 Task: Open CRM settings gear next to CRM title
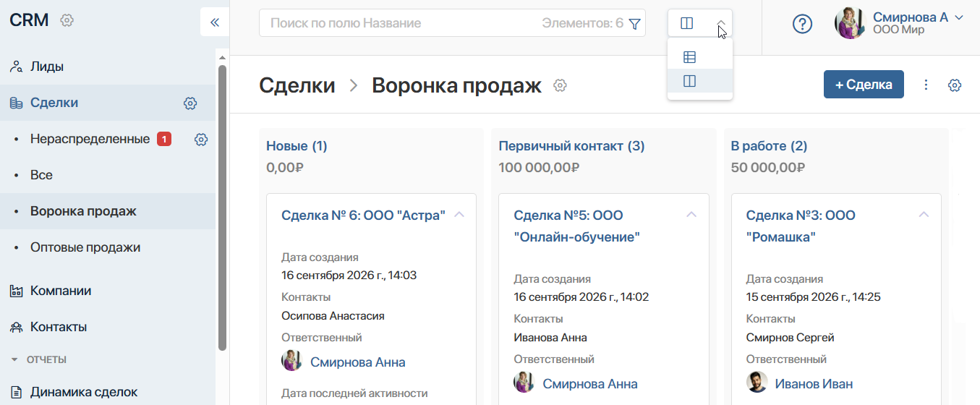click(x=67, y=20)
